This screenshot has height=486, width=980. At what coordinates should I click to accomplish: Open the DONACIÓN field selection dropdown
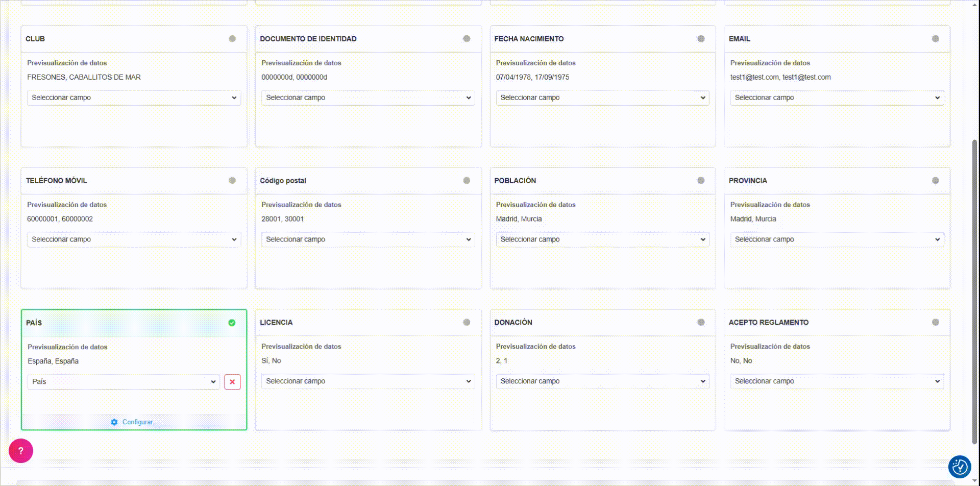point(602,381)
